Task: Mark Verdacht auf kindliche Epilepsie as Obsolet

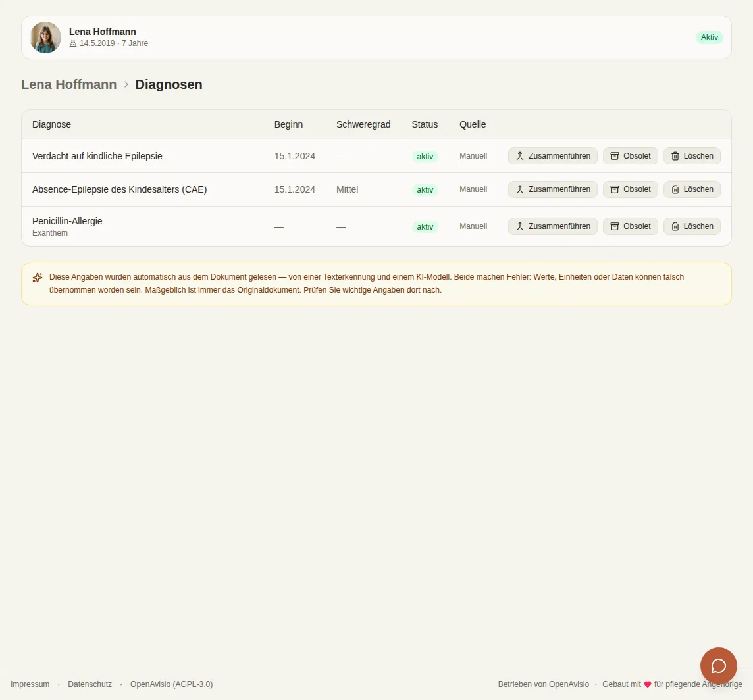Action: (630, 156)
